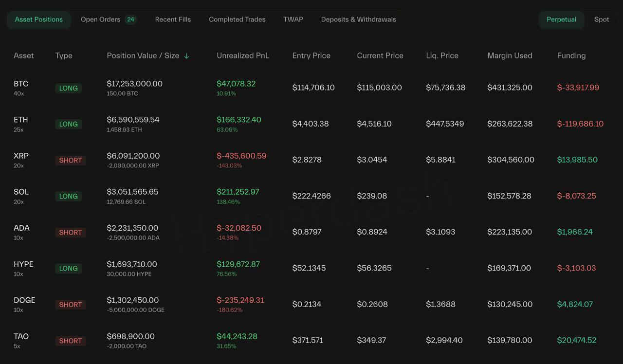The image size is (623, 364).
Task: Click the SHORT badge in ADA row
Action: tap(70, 232)
